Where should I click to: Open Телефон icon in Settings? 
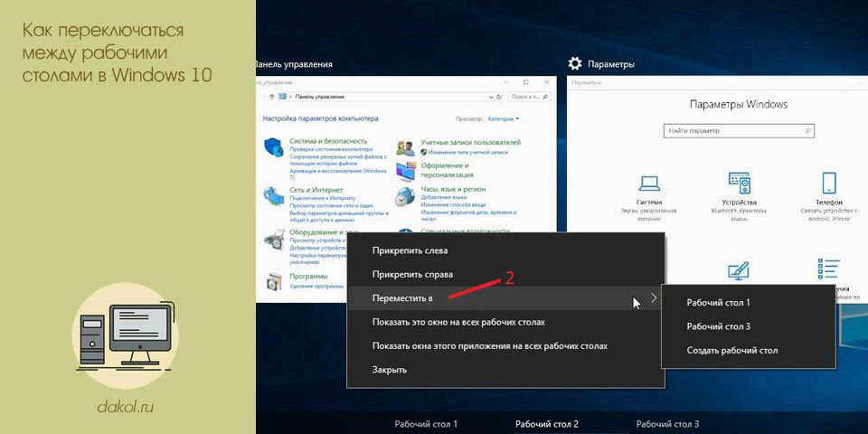(x=829, y=182)
